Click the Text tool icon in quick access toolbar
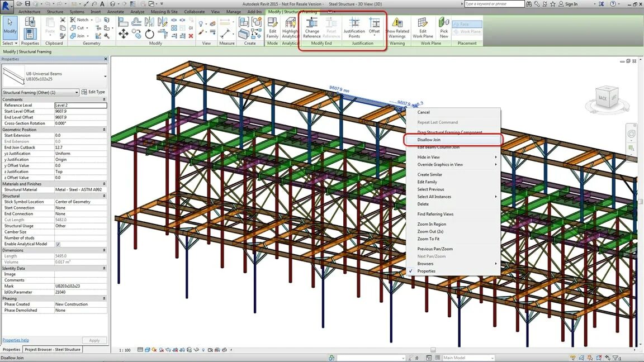 102,4
